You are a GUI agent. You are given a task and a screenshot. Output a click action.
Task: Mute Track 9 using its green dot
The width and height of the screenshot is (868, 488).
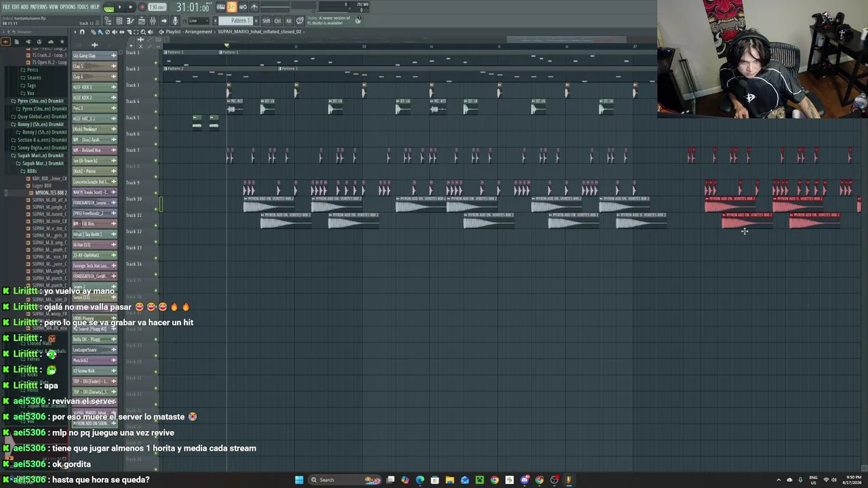[156, 193]
